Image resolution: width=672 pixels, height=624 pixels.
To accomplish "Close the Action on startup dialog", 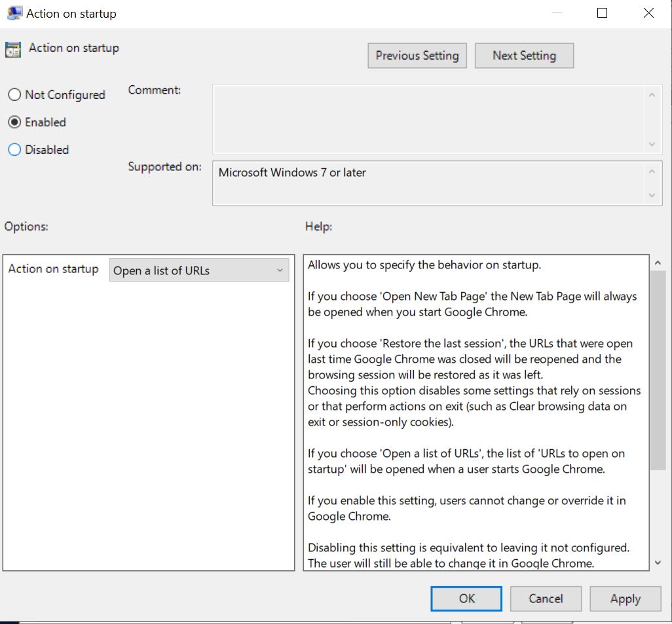I will point(648,13).
